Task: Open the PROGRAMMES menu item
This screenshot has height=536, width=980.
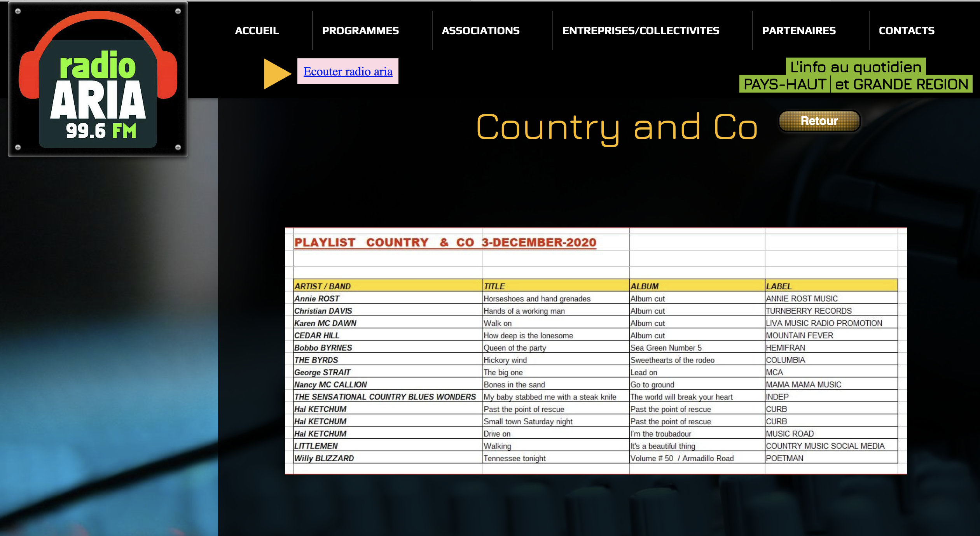Action: click(360, 30)
